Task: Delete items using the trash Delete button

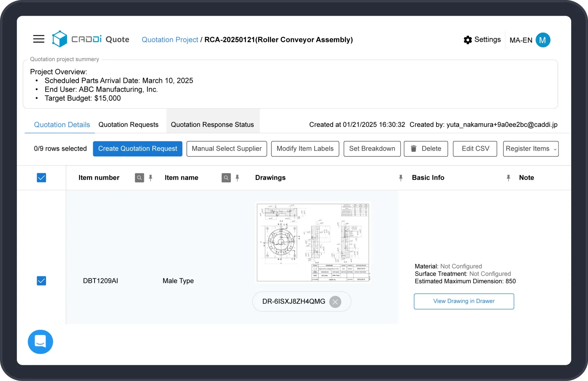Action: pyautogui.click(x=425, y=149)
